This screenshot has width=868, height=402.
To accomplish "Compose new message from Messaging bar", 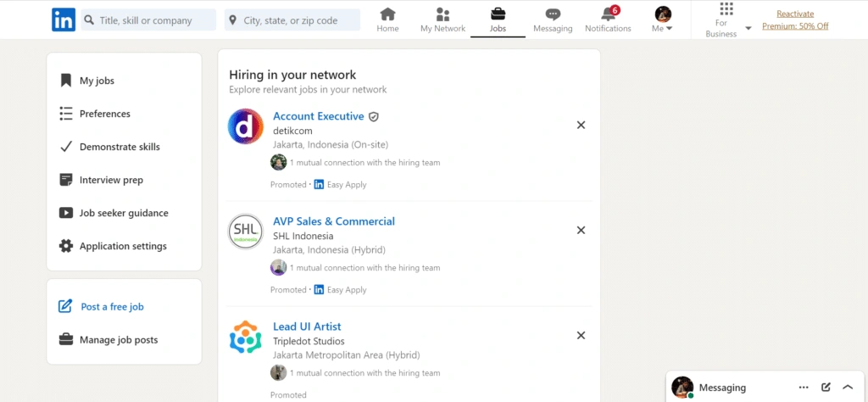I will 826,388.
